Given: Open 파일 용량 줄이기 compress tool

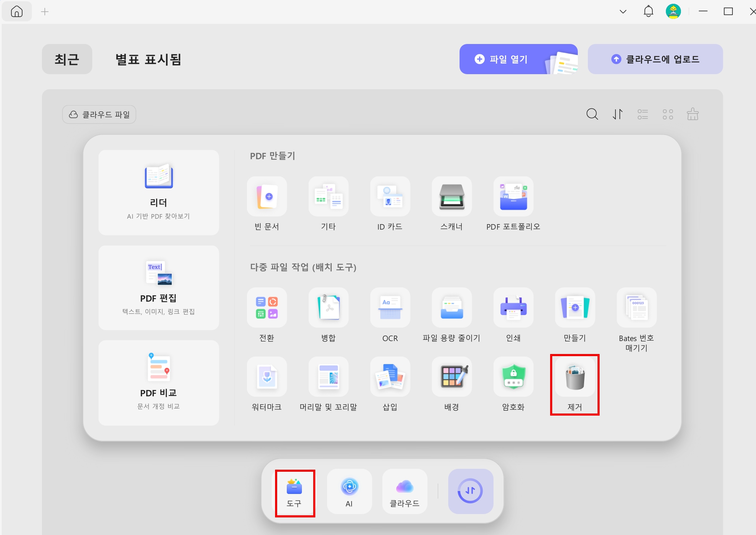Looking at the screenshot, I should 452,308.
